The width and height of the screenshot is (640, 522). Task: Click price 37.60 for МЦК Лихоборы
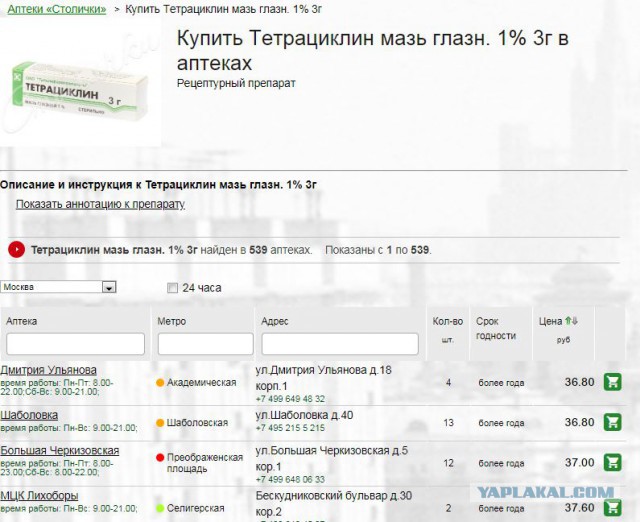pyautogui.click(x=580, y=508)
